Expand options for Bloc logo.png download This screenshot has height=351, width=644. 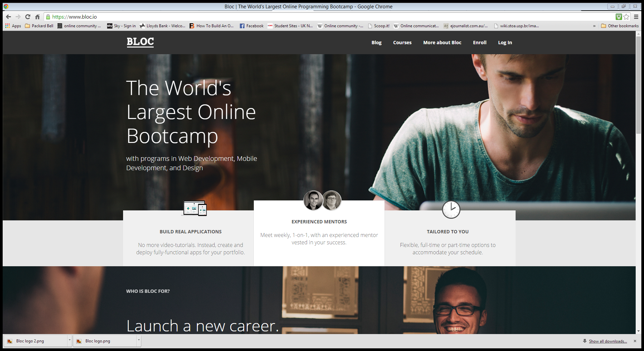pos(139,341)
